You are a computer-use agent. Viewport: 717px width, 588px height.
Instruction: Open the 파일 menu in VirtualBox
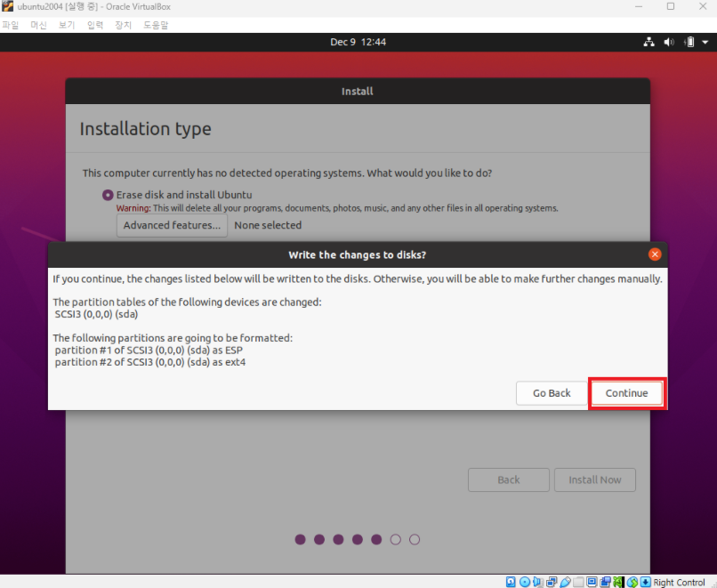[x=10, y=25]
